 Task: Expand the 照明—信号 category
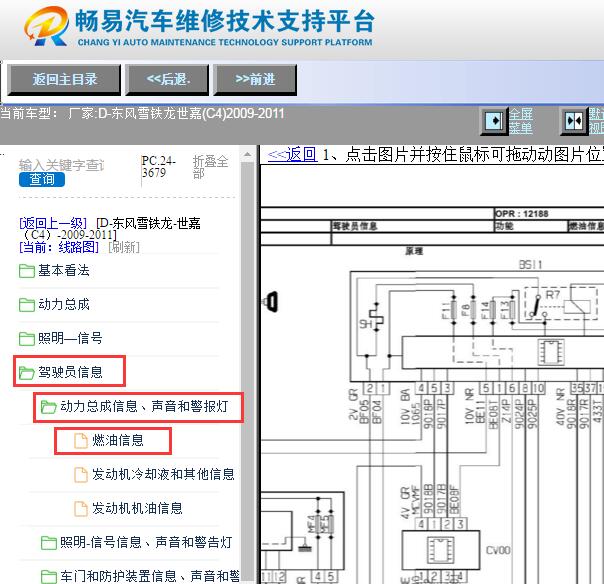click(x=70, y=338)
